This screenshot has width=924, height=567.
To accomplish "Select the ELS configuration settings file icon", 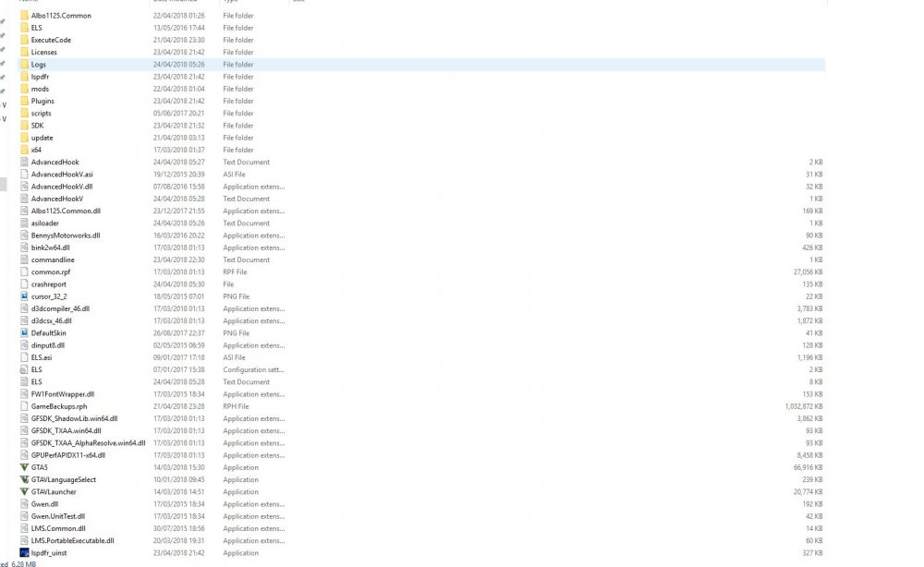I will coord(24,369).
